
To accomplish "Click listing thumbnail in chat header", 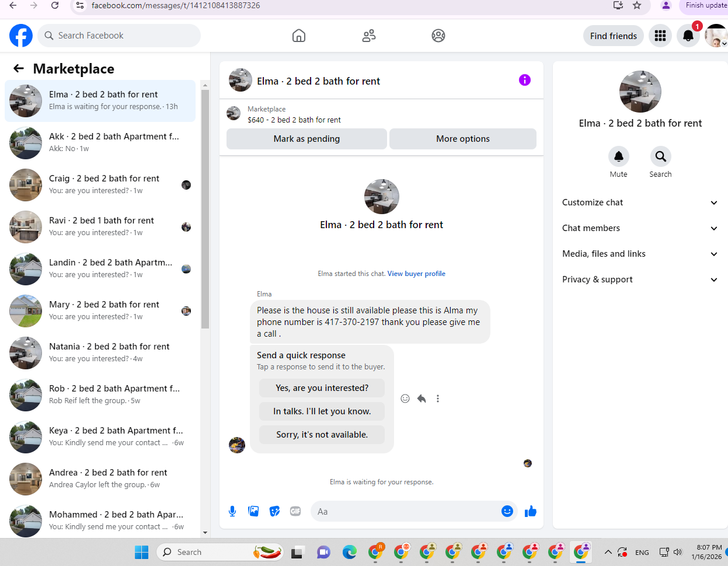I will pos(241,80).
